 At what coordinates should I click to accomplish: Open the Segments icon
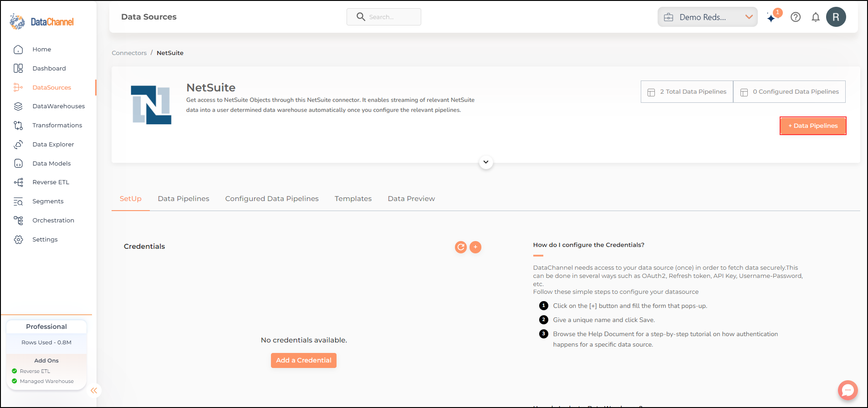click(18, 201)
